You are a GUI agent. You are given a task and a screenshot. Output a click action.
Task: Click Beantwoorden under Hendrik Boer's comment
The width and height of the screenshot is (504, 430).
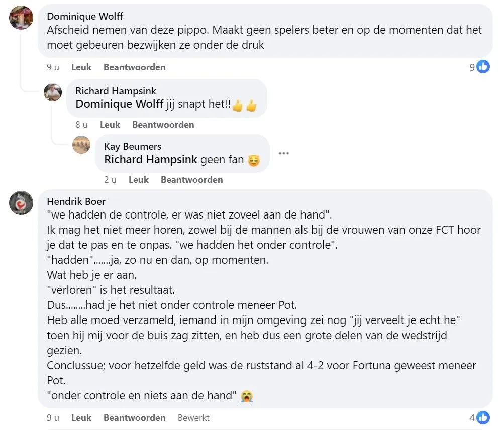click(134, 417)
